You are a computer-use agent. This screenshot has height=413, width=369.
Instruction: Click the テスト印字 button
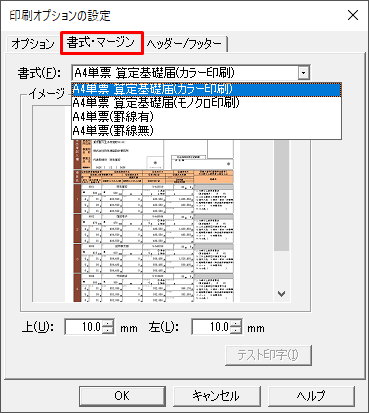[268, 355]
